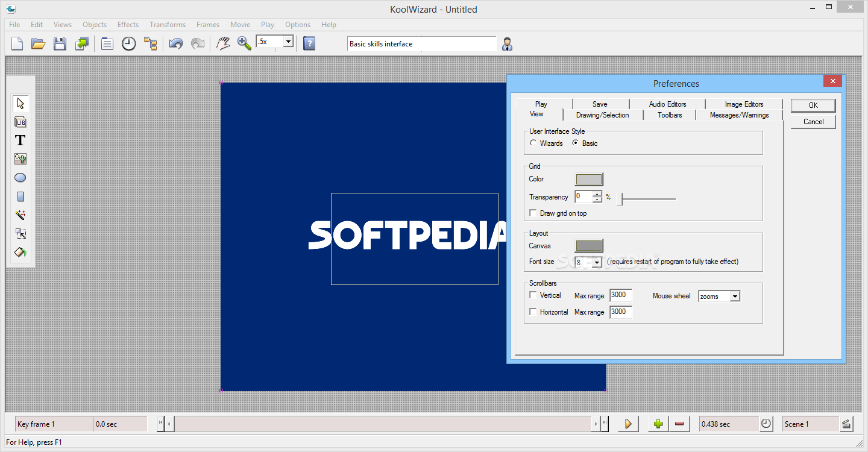Click Cancel in Preferences dialog
Image resolution: width=868 pixels, height=452 pixels.
click(813, 121)
